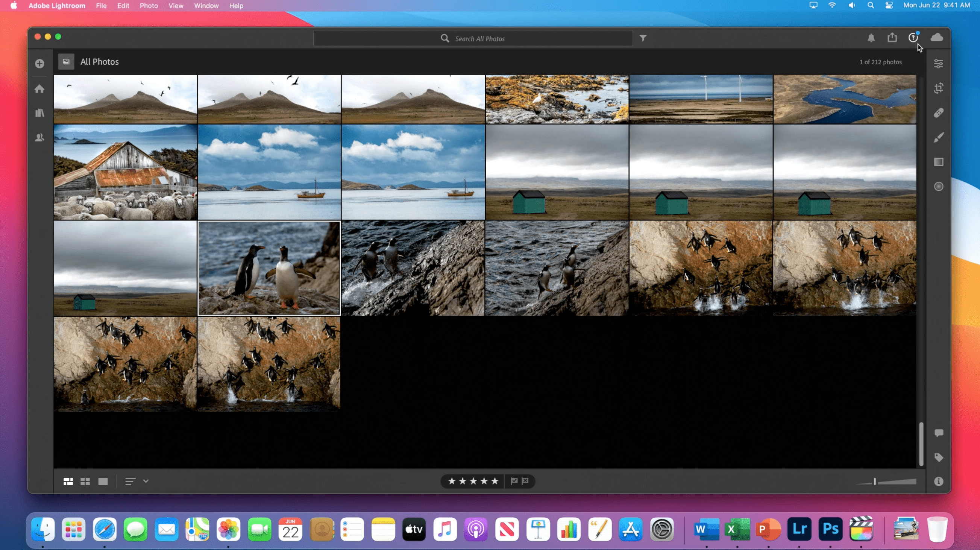The height and width of the screenshot is (550, 980).
Task: Open cloud sync status panel
Action: click(937, 37)
